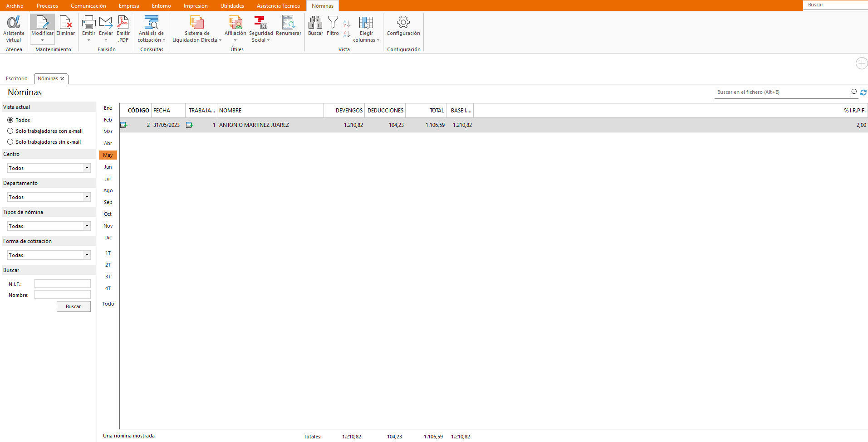868x442 pixels.
Task: Open the Asistente virtual Atenea icon
Action: [14, 22]
